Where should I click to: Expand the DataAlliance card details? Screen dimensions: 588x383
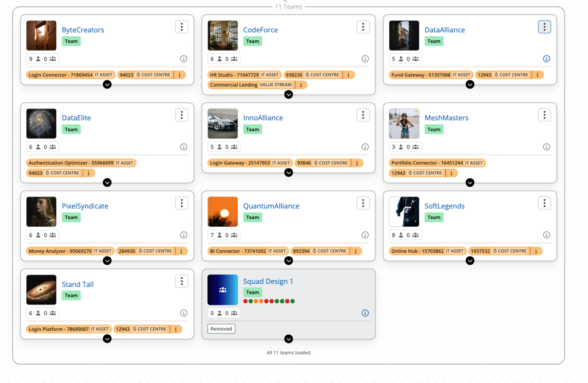tap(470, 84)
